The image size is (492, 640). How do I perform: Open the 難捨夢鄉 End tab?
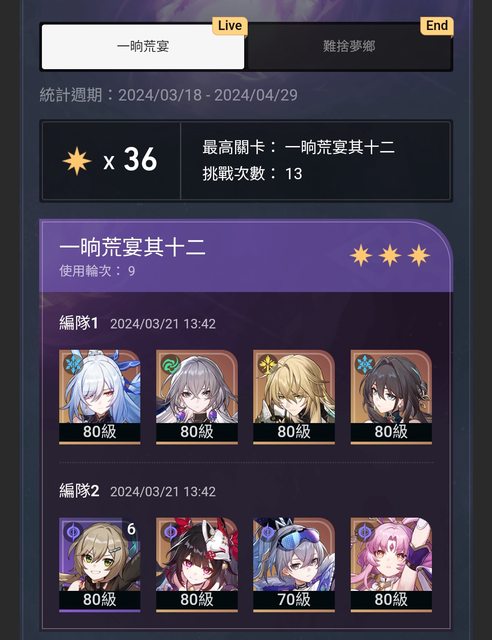pos(349,47)
